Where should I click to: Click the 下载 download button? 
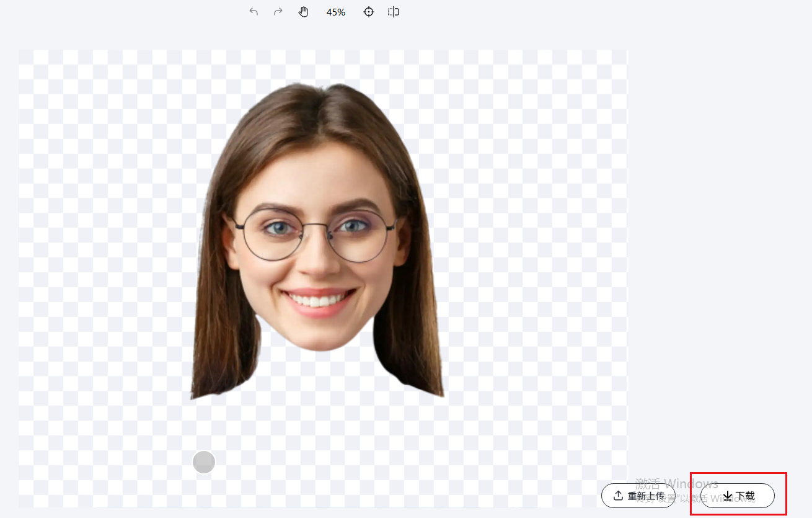coord(738,496)
